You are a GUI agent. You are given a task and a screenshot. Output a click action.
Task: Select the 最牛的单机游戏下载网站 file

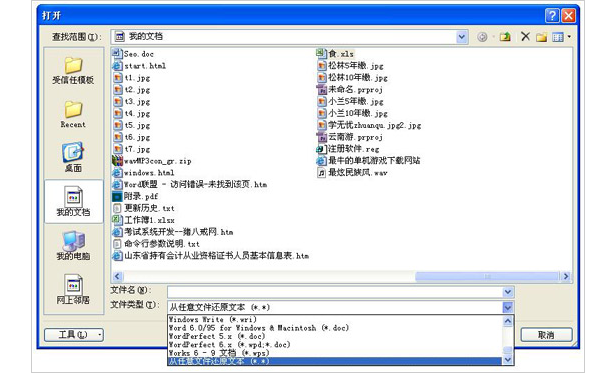[368, 161]
